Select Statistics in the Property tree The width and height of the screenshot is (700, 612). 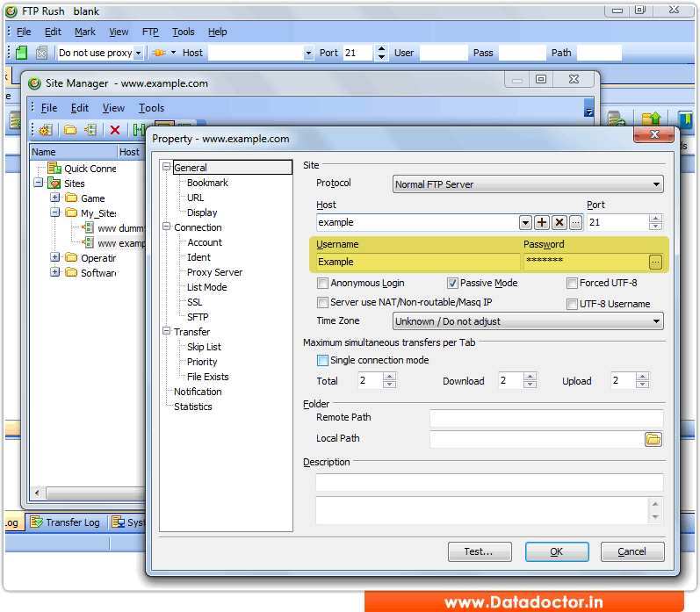[x=193, y=407]
